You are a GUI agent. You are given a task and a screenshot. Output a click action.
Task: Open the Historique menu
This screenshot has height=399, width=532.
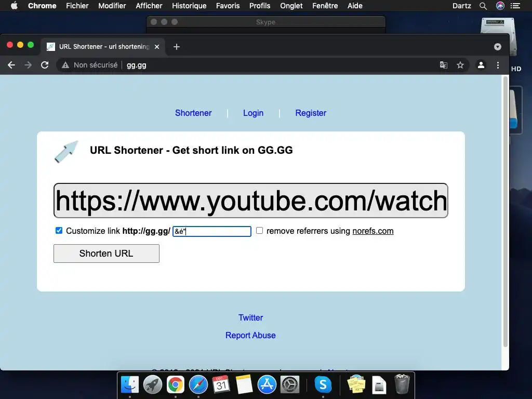click(x=189, y=6)
